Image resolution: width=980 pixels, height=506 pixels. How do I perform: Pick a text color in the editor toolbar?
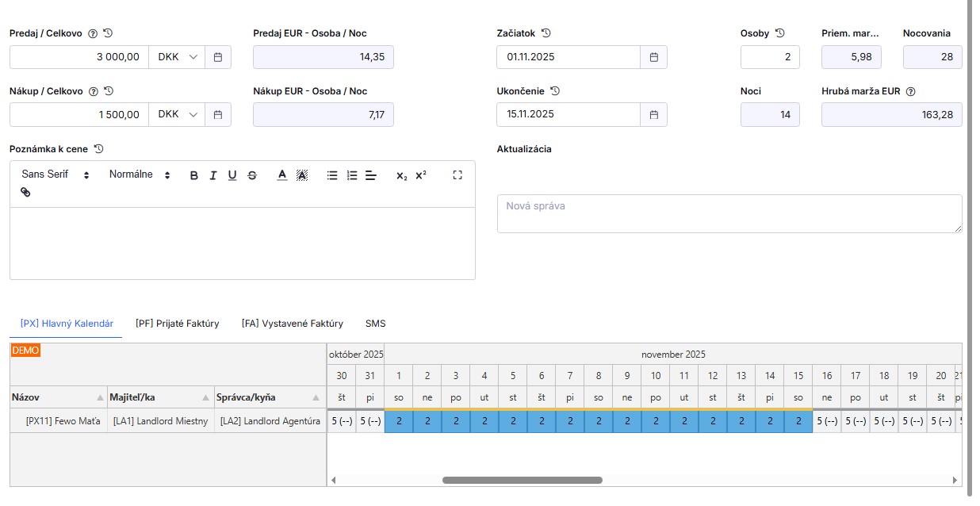pyautogui.click(x=281, y=175)
